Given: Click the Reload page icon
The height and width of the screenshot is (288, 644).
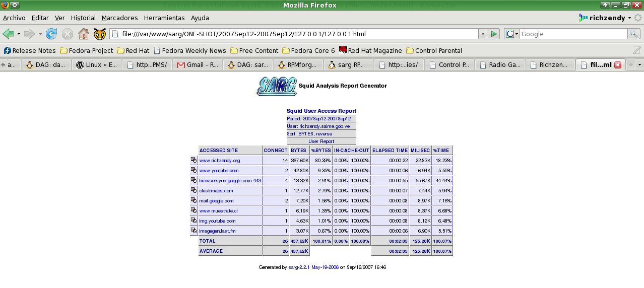Looking at the screenshot, I should (51, 34).
